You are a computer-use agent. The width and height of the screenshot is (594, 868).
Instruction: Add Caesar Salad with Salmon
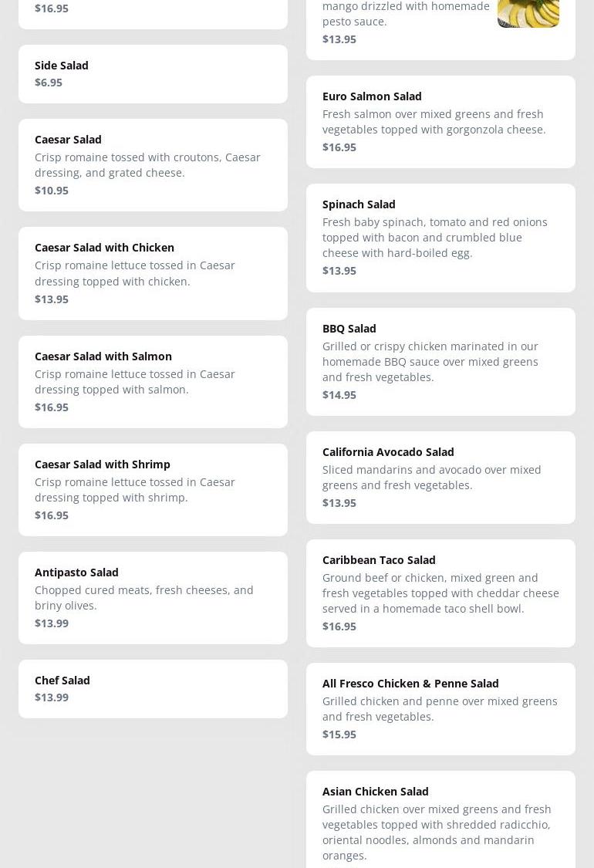pyautogui.click(x=153, y=381)
